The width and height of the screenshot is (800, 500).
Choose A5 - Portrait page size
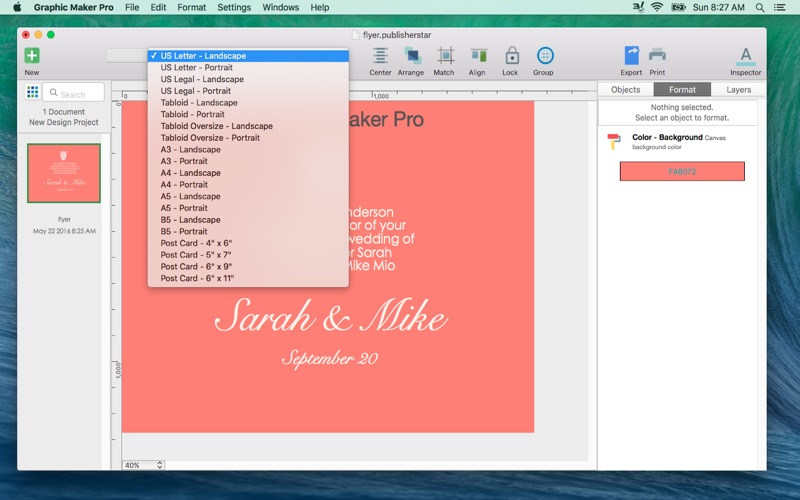(248, 208)
